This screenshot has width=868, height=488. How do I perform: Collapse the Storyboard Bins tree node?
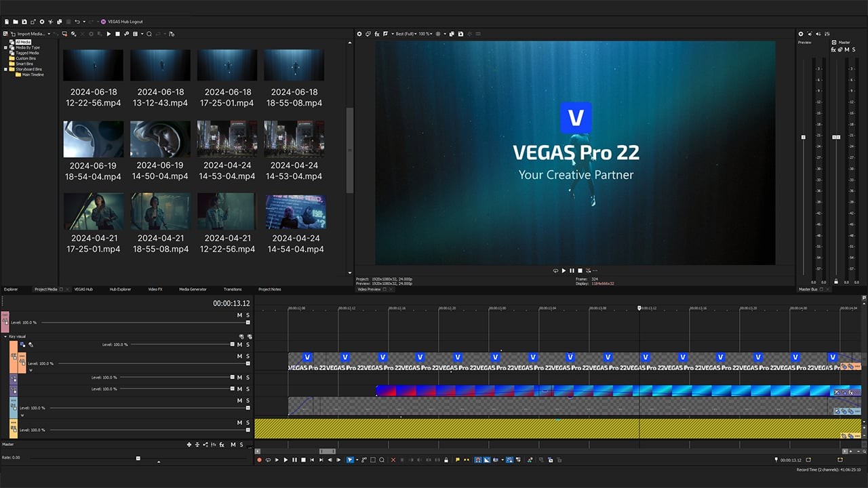click(5, 69)
